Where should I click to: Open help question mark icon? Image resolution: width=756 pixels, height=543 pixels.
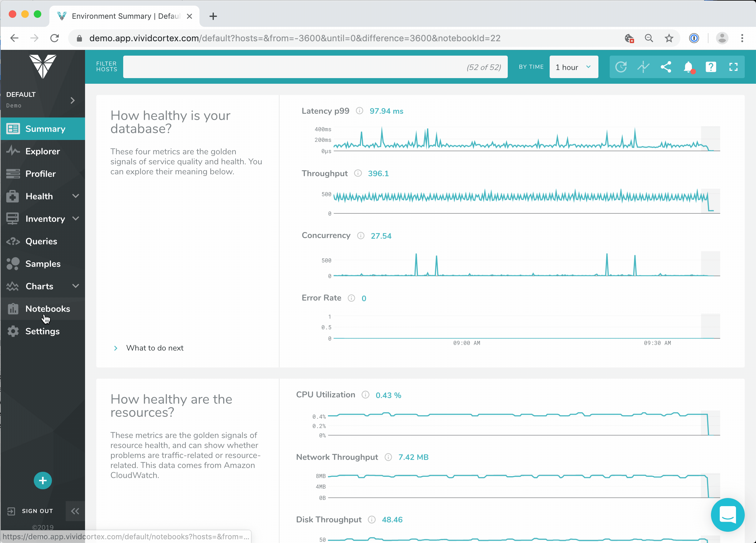711,67
